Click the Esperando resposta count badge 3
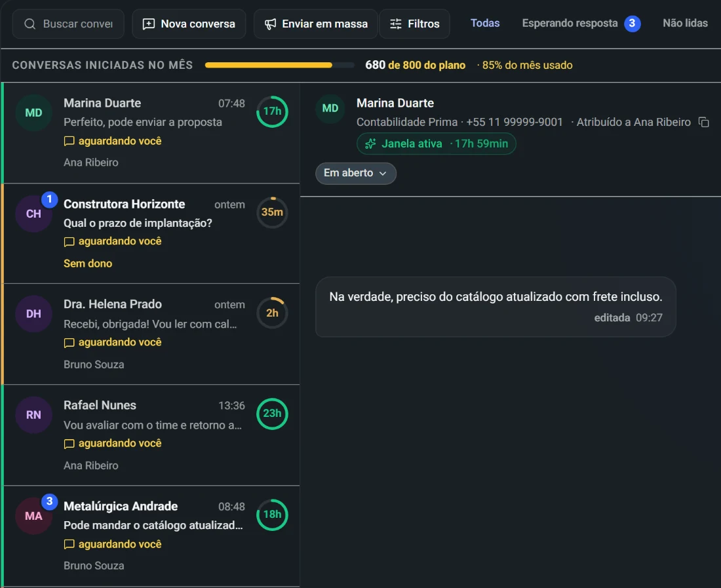Image resolution: width=721 pixels, height=588 pixels. click(x=633, y=24)
